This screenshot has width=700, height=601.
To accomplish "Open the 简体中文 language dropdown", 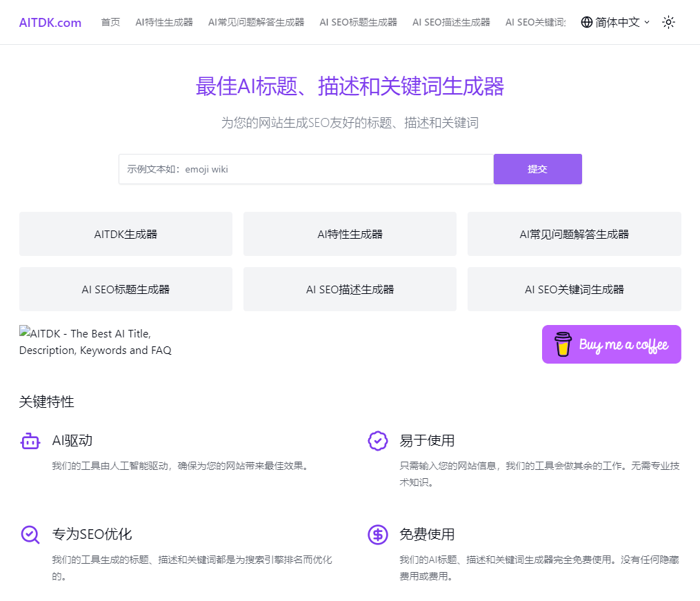I will [617, 22].
